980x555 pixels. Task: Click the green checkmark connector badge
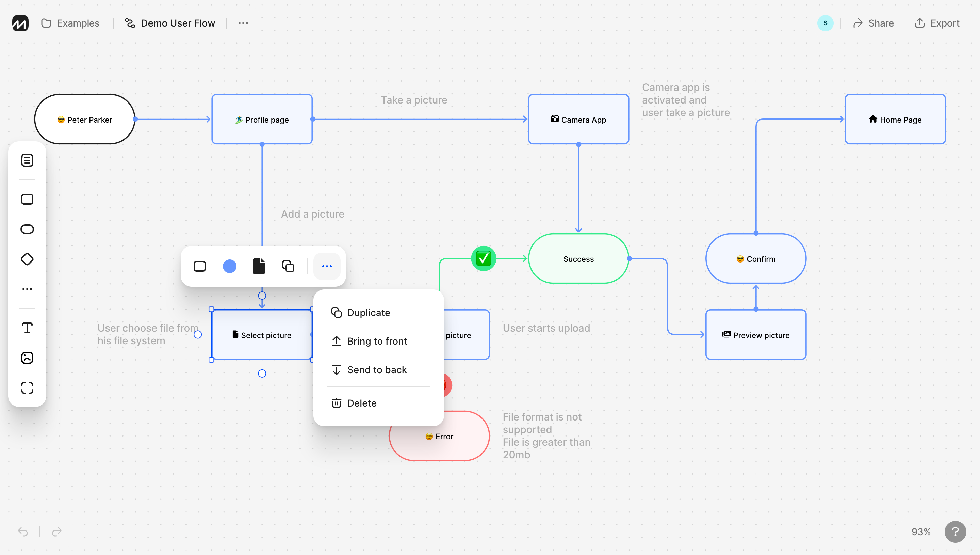pos(483,259)
